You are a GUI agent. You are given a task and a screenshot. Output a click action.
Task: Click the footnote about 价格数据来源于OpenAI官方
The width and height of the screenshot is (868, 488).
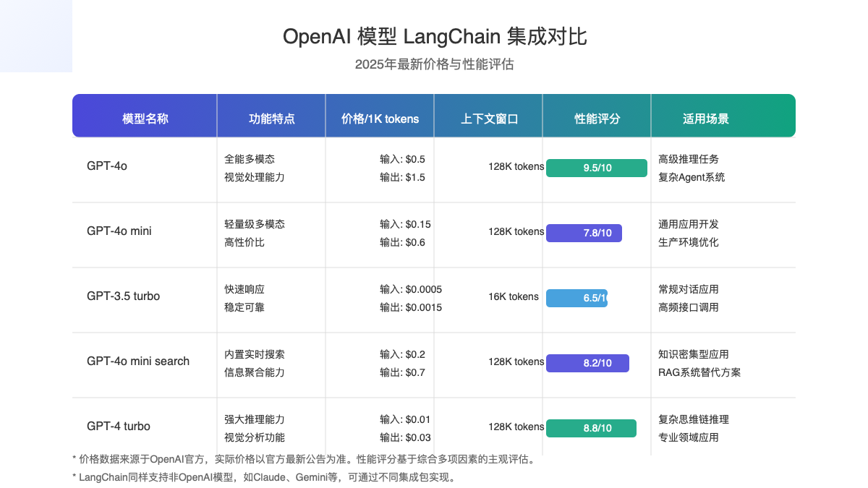pos(304,459)
